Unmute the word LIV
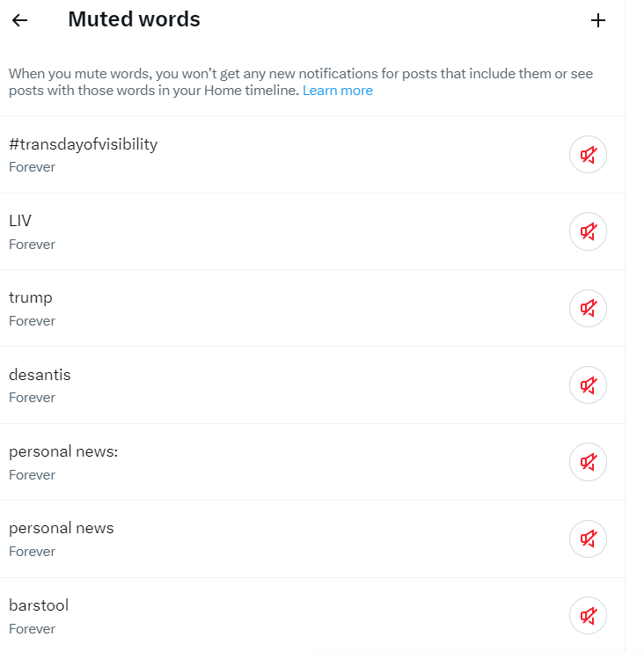The height and width of the screenshot is (652, 644). pyautogui.click(x=588, y=231)
